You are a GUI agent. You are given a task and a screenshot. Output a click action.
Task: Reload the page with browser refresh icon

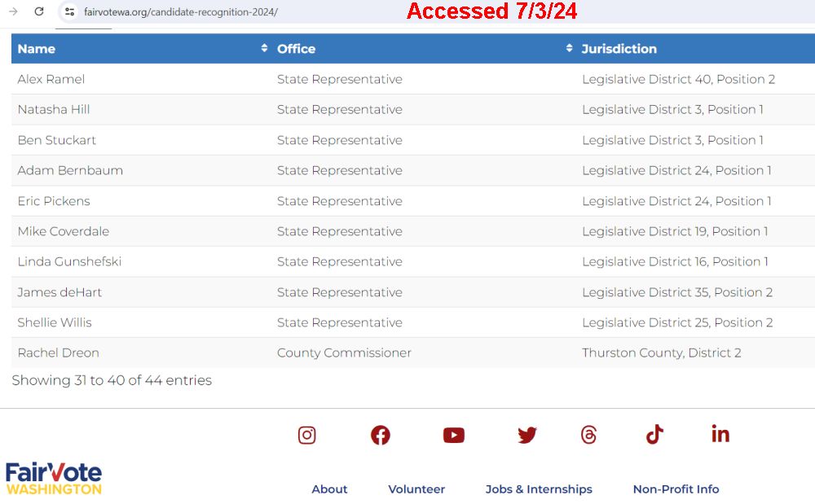[x=39, y=11]
